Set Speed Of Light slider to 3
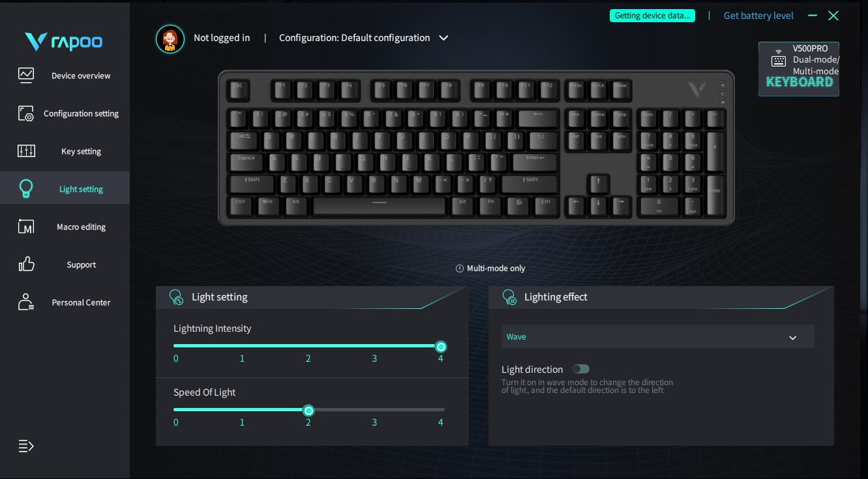The image size is (868, 479). click(374, 410)
